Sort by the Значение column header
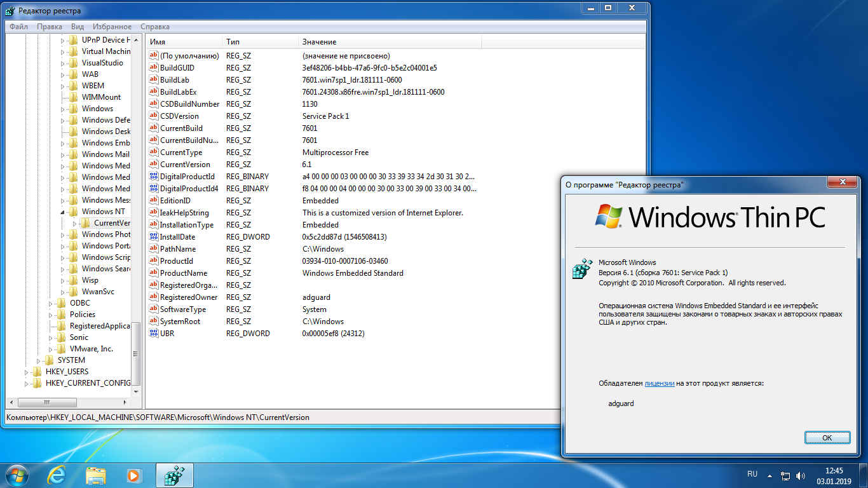 [x=390, y=42]
